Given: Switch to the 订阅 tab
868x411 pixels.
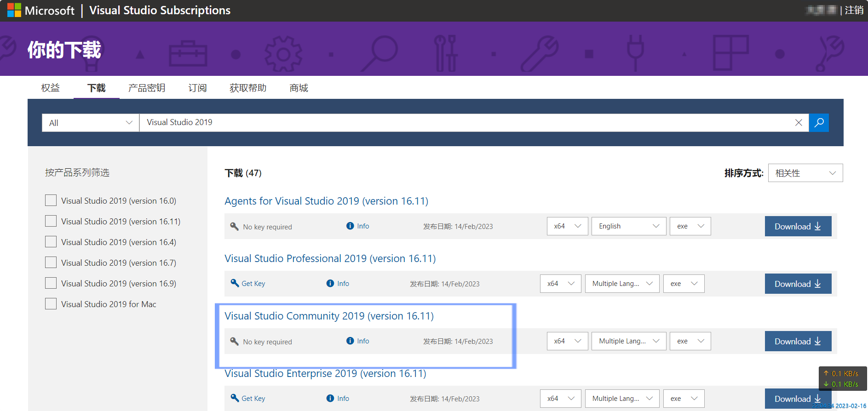Looking at the screenshot, I should coord(198,88).
